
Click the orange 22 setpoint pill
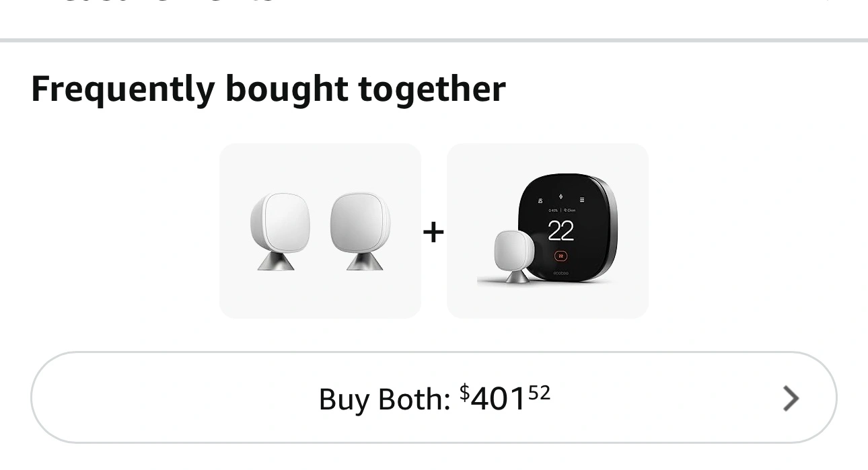pos(561,256)
